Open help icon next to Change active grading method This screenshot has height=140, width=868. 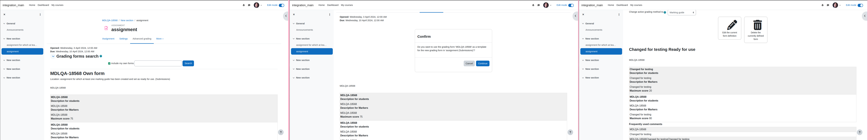(x=665, y=13)
